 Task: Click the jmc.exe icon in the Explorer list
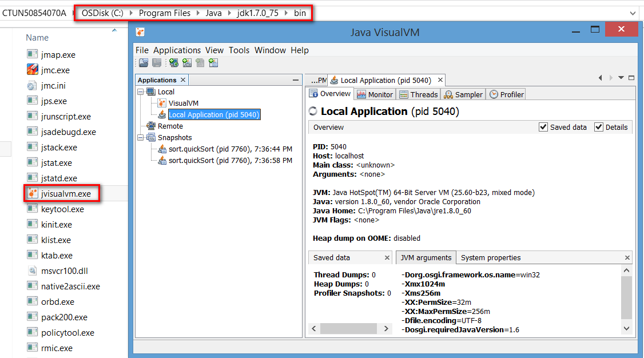click(33, 69)
